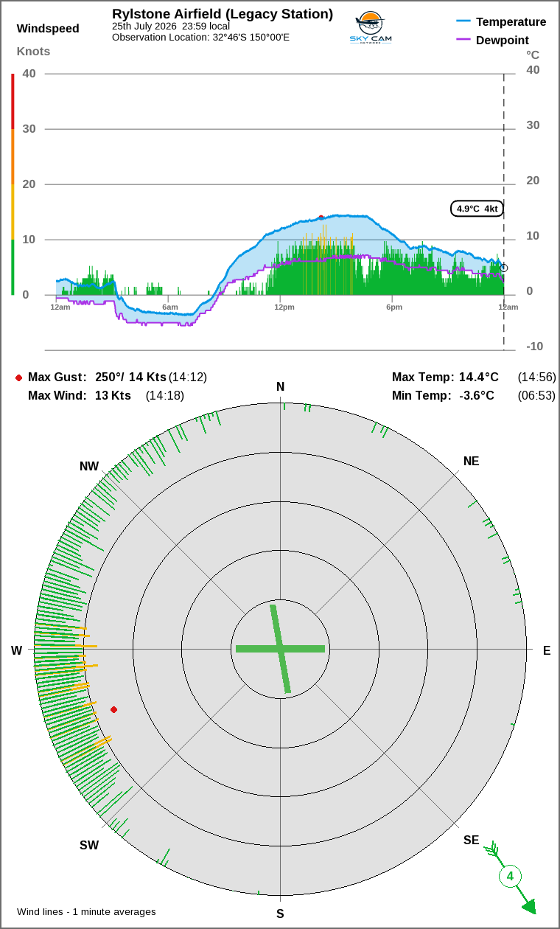
Task: Click the Temperature legend label
Action: tap(511, 22)
